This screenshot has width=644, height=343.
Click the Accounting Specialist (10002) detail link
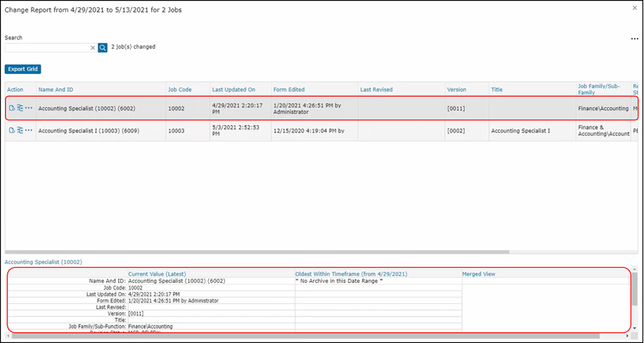44,262
